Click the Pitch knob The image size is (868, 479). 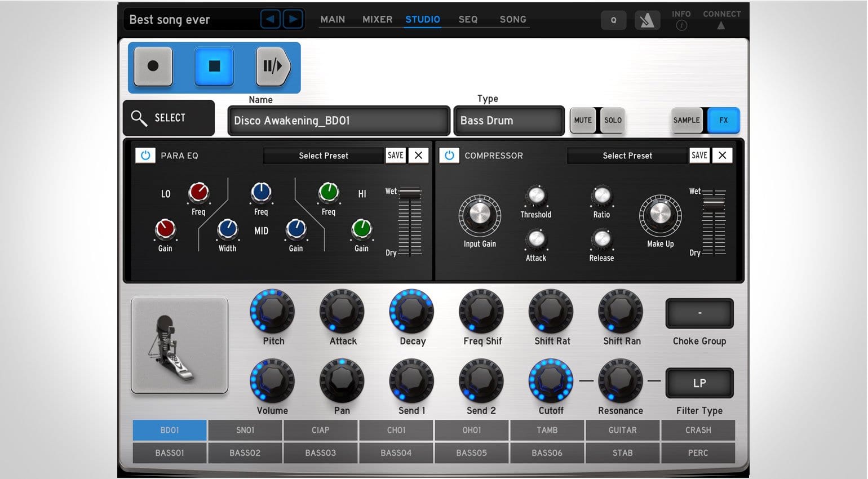272,311
